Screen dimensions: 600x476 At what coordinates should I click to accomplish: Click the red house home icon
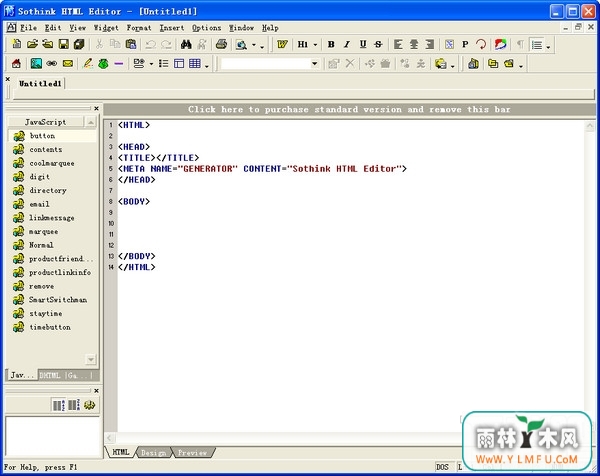tap(16, 64)
